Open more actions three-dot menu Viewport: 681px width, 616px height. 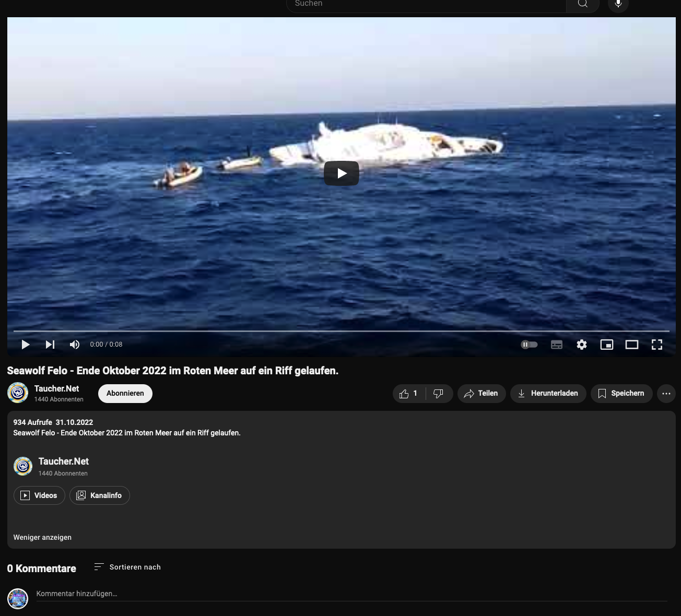[666, 394]
